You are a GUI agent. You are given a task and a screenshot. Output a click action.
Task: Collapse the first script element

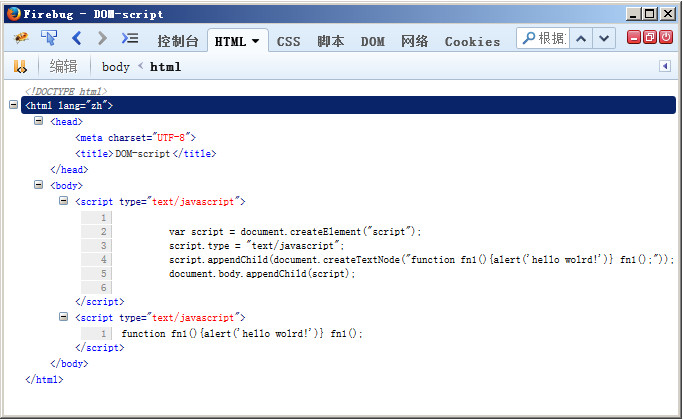tap(64, 201)
